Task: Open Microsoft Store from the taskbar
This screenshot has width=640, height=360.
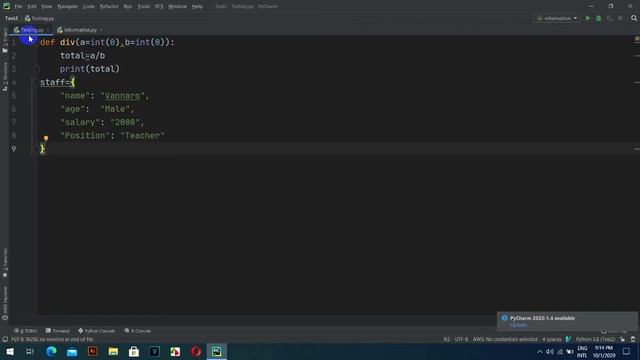Action: coord(134,351)
